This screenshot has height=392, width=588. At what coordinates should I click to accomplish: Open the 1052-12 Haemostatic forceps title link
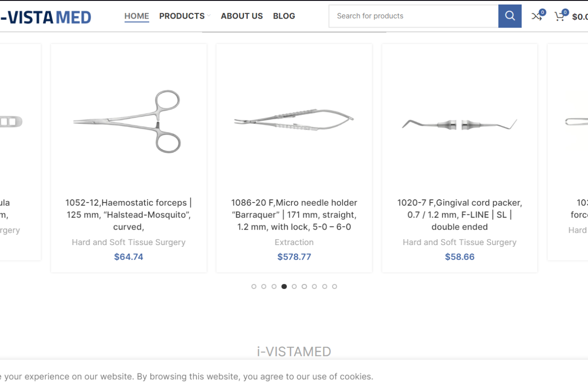point(128,215)
